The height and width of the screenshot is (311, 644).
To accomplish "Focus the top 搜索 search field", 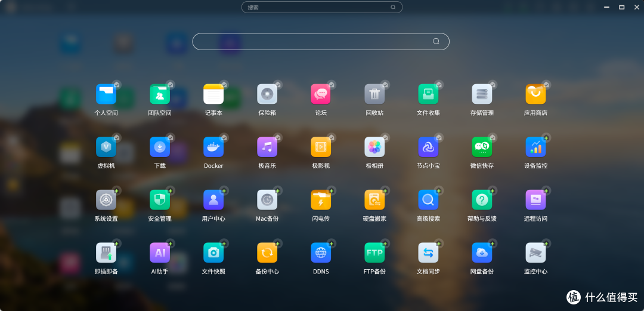I will click(321, 7).
